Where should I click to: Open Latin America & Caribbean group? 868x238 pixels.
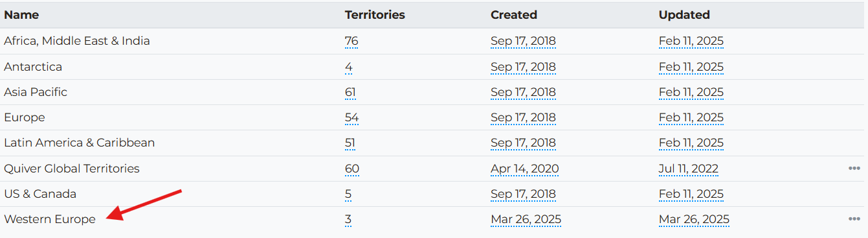pos(80,143)
